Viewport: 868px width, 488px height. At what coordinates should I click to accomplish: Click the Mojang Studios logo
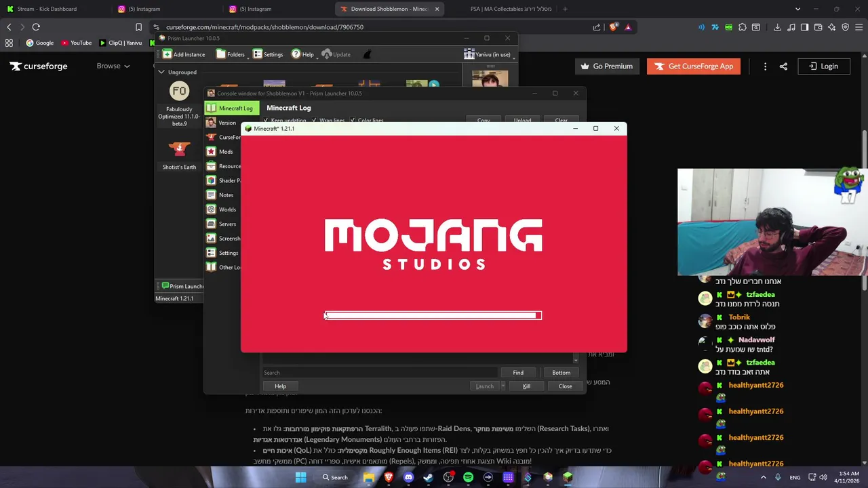click(x=433, y=244)
